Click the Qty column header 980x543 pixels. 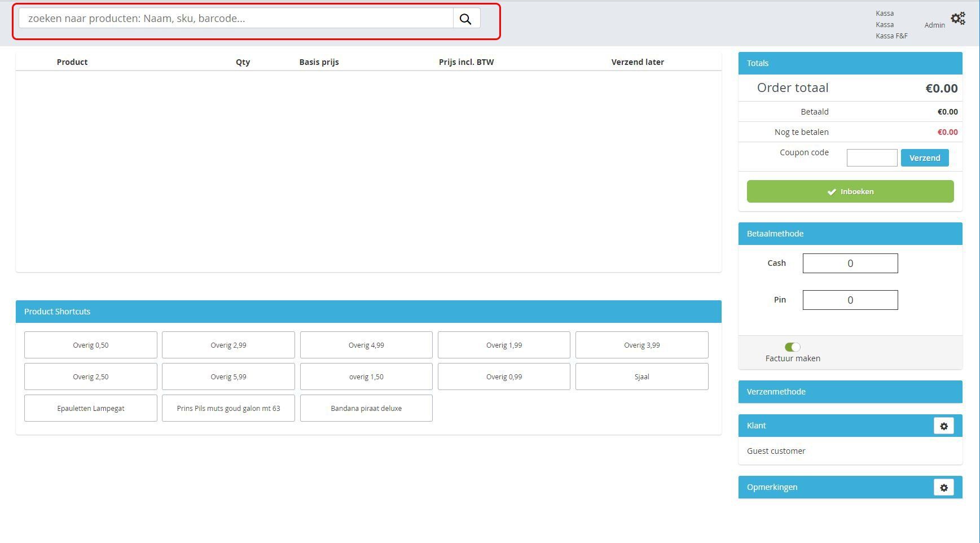point(243,62)
